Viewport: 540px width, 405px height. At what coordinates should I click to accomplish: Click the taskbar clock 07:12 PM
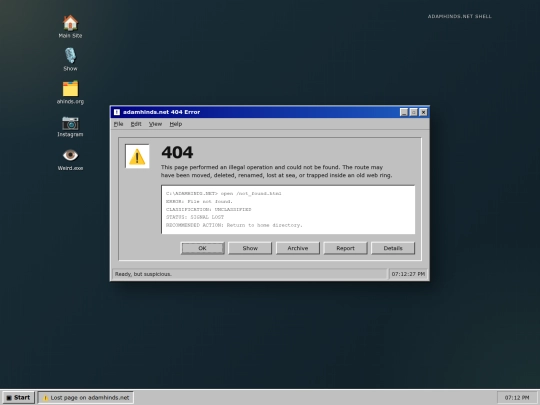point(517,397)
